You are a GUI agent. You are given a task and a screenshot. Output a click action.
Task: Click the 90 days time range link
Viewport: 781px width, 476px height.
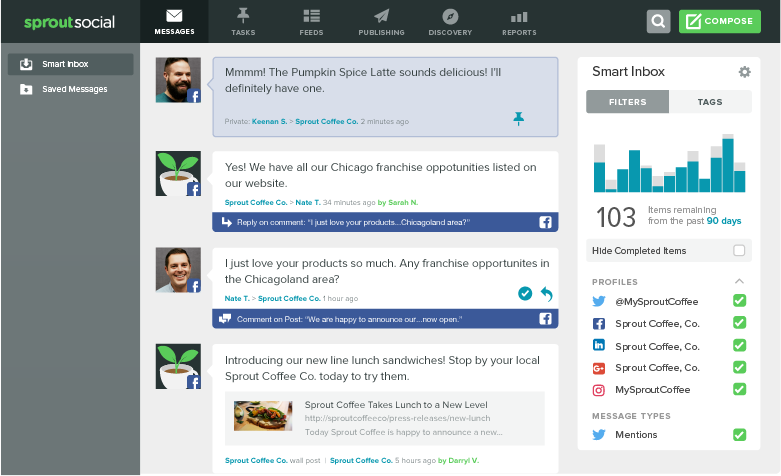tap(724, 221)
